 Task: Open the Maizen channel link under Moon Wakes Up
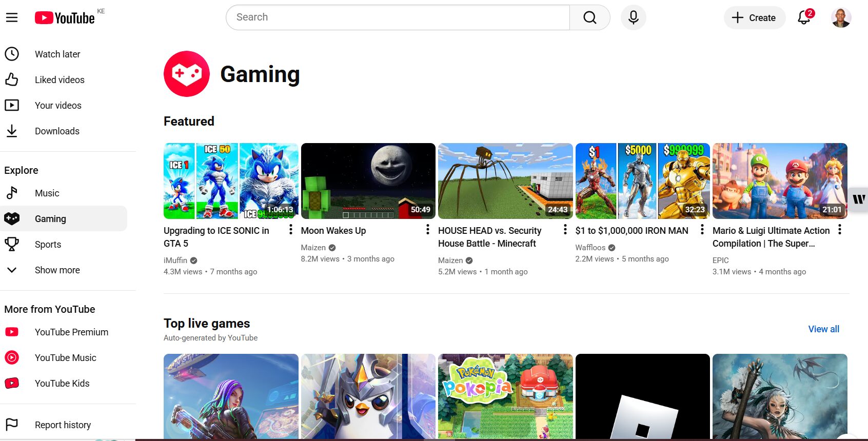point(313,248)
